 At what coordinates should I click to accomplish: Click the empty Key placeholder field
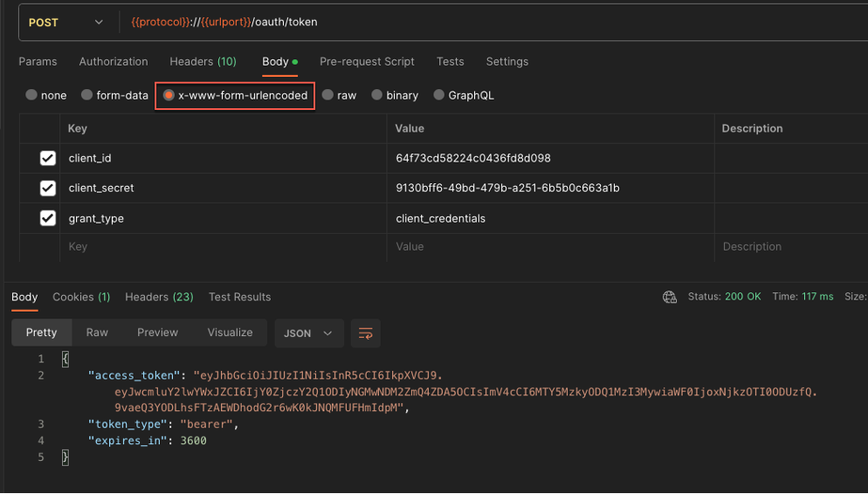(223, 247)
